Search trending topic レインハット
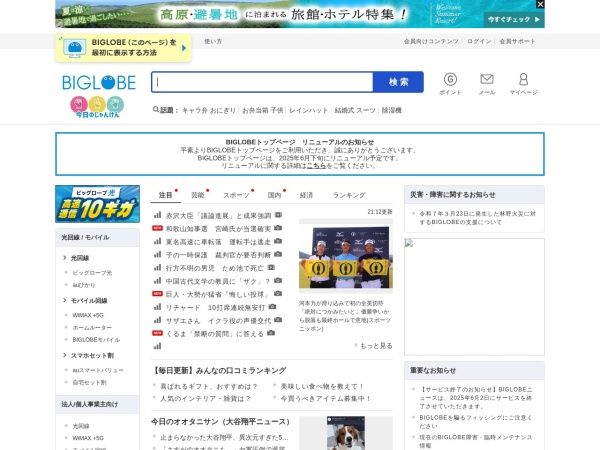The image size is (600, 450). click(308, 110)
